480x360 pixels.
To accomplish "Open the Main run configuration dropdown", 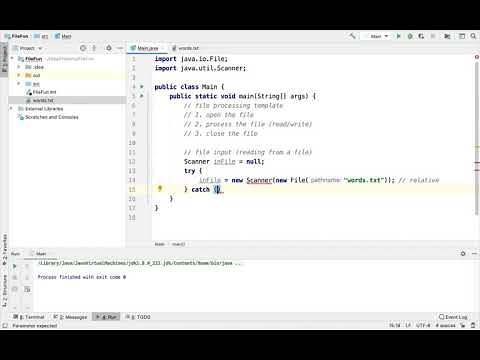I will [x=379, y=36].
